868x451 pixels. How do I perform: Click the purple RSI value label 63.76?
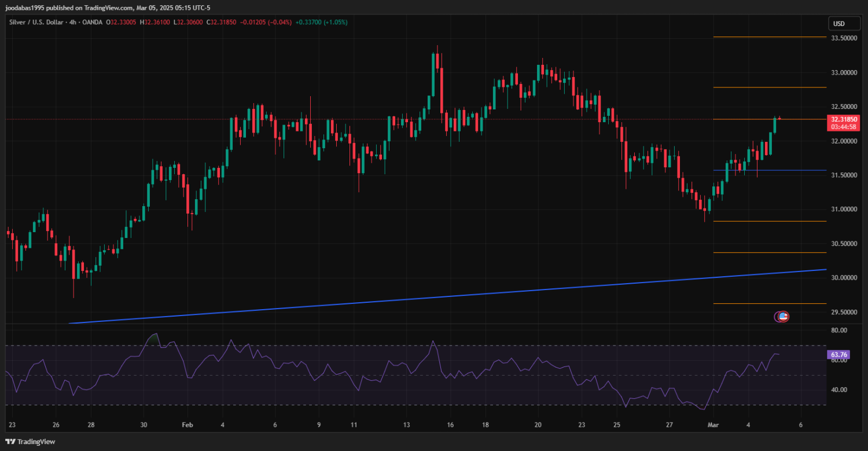[838, 354]
